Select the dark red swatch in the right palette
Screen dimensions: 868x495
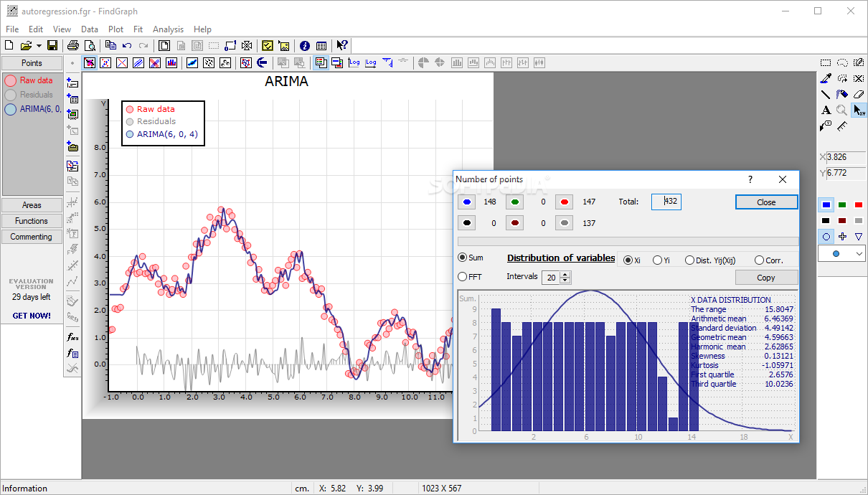[x=842, y=221]
